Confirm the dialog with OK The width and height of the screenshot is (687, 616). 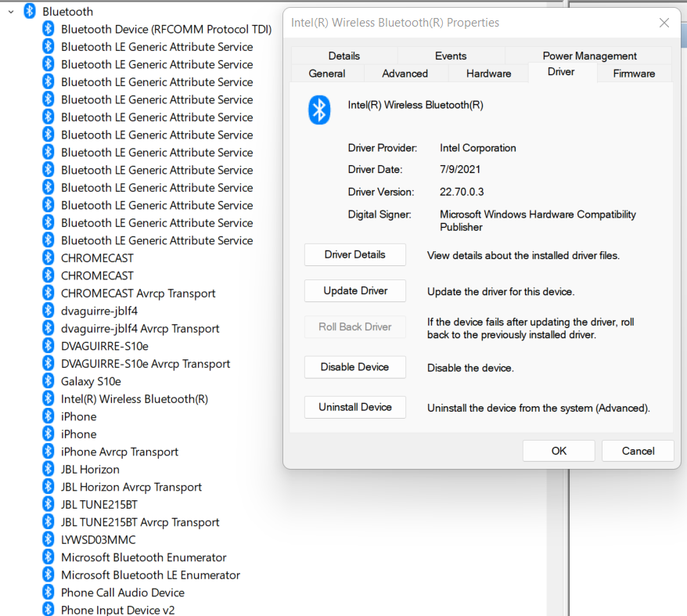click(x=559, y=451)
